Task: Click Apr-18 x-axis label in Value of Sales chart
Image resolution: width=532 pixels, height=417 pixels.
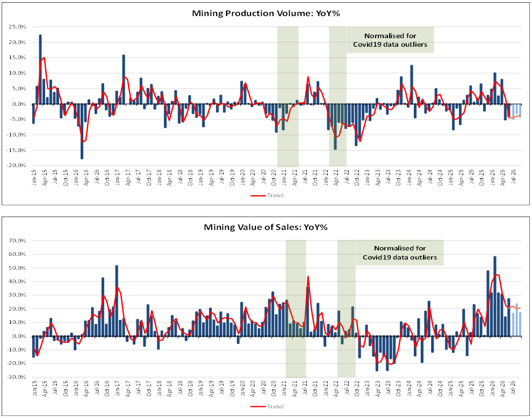Action: [169, 389]
